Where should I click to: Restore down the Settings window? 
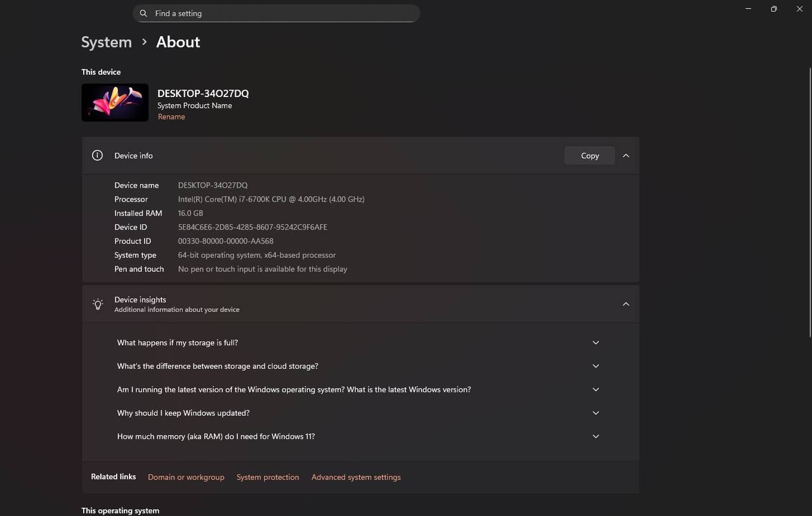tap(774, 9)
